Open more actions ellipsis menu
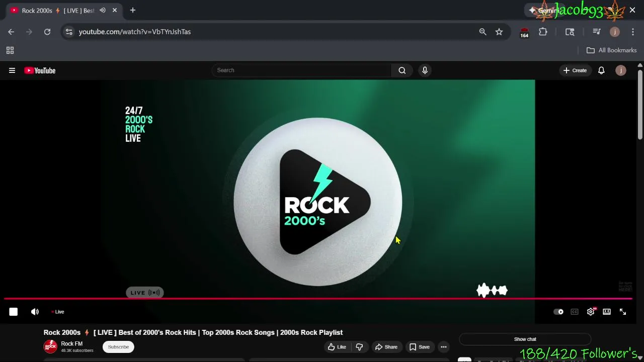644x362 pixels. [444, 347]
